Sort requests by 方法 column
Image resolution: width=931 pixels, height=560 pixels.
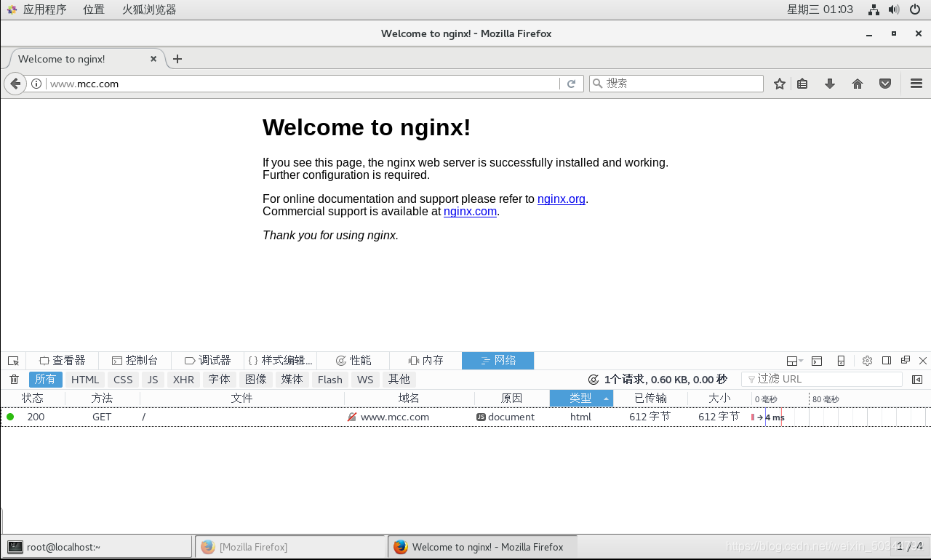coord(103,399)
